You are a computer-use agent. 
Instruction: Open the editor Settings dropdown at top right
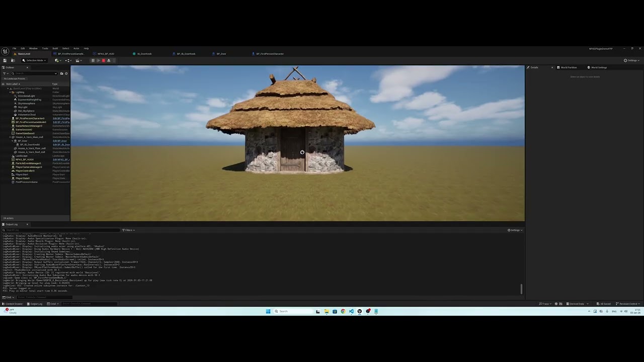(632, 60)
